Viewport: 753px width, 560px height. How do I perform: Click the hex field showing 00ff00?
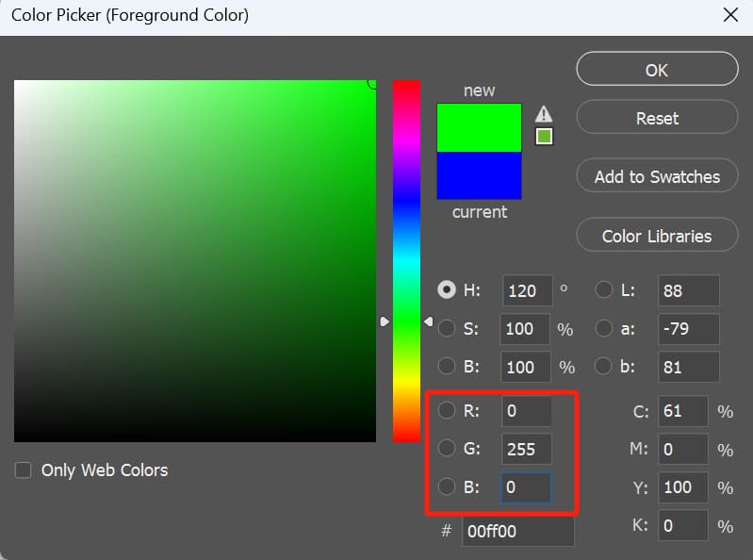(x=517, y=531)
